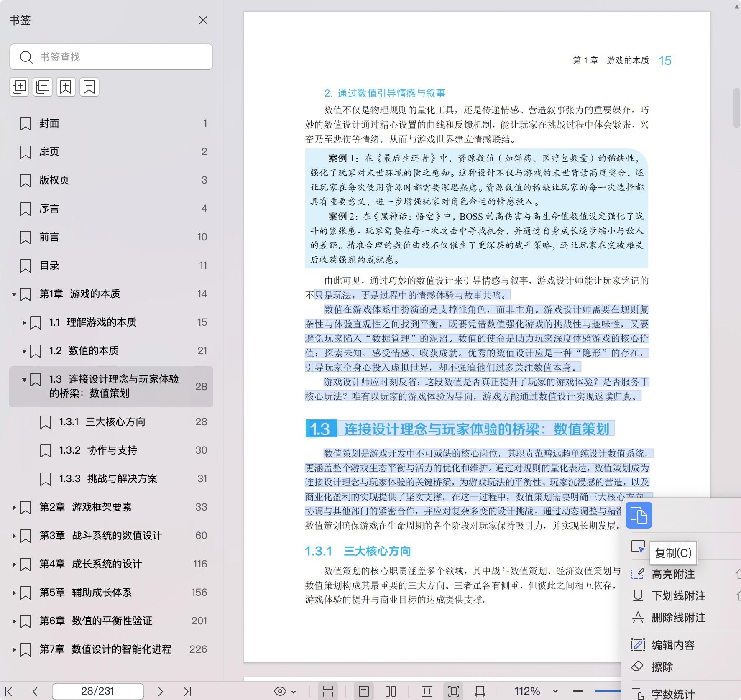
Task: Expand the bookmark node 1.2 数值的本质
Action: 24,351
